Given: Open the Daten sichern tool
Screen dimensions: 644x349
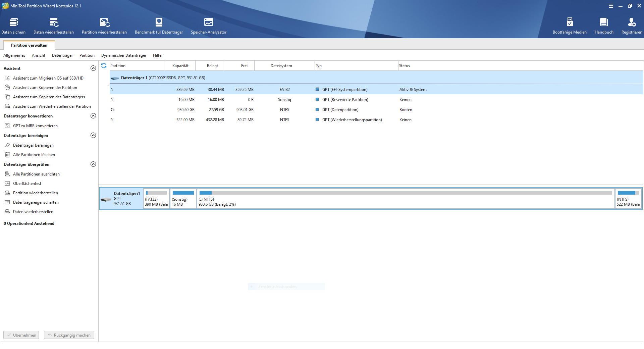Looking at the screenshot, I should coord(13,26).
